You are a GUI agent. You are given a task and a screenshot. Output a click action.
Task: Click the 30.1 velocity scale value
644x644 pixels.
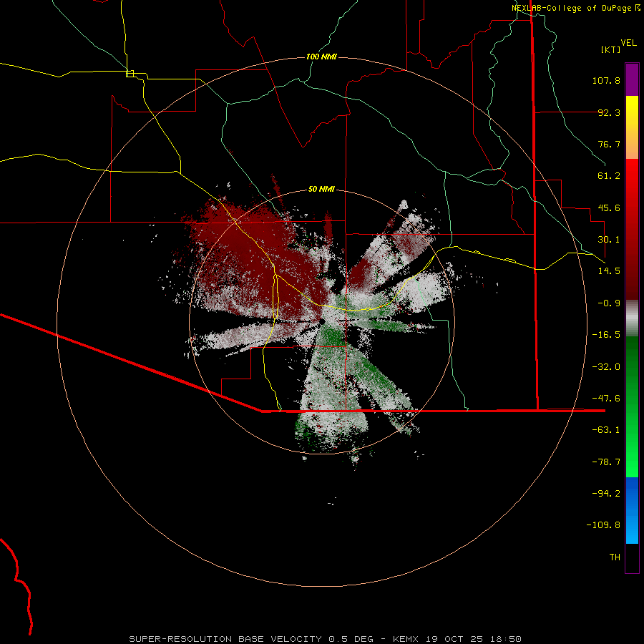point(609,240)
